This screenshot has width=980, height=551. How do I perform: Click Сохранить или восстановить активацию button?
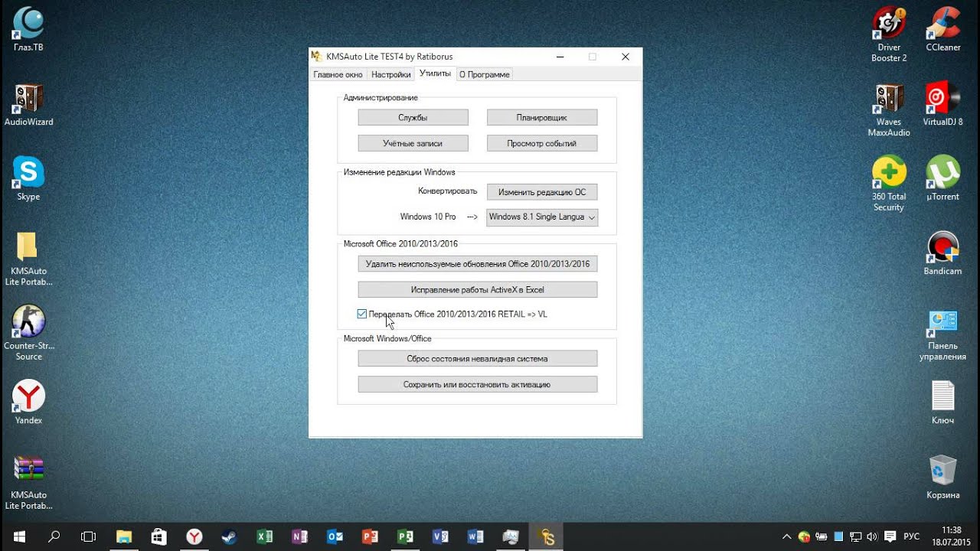coord(478,384)
